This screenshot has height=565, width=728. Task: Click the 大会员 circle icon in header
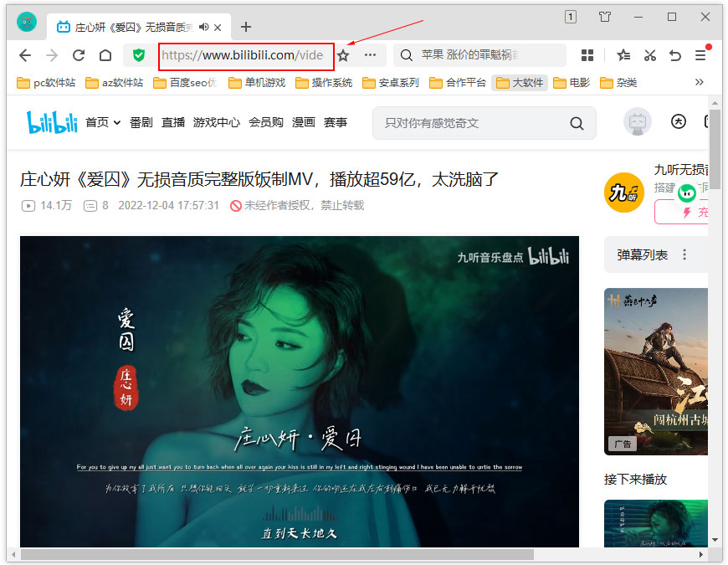coord(679,121)
